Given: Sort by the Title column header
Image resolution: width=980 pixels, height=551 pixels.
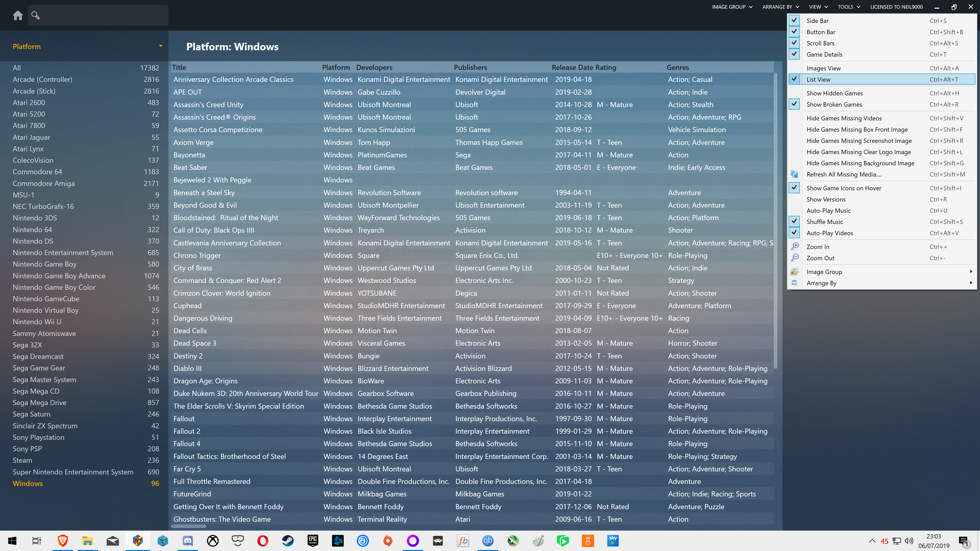Looking at the screenshot, I should pyautogui.click(x=179, y=67).
